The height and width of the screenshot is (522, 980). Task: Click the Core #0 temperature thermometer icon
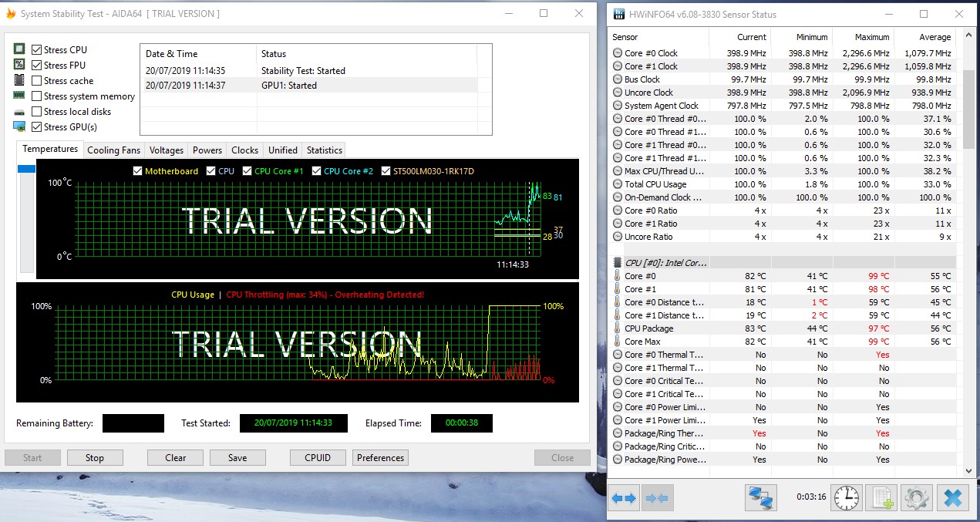pyautogui.click(x=618, y=276)
